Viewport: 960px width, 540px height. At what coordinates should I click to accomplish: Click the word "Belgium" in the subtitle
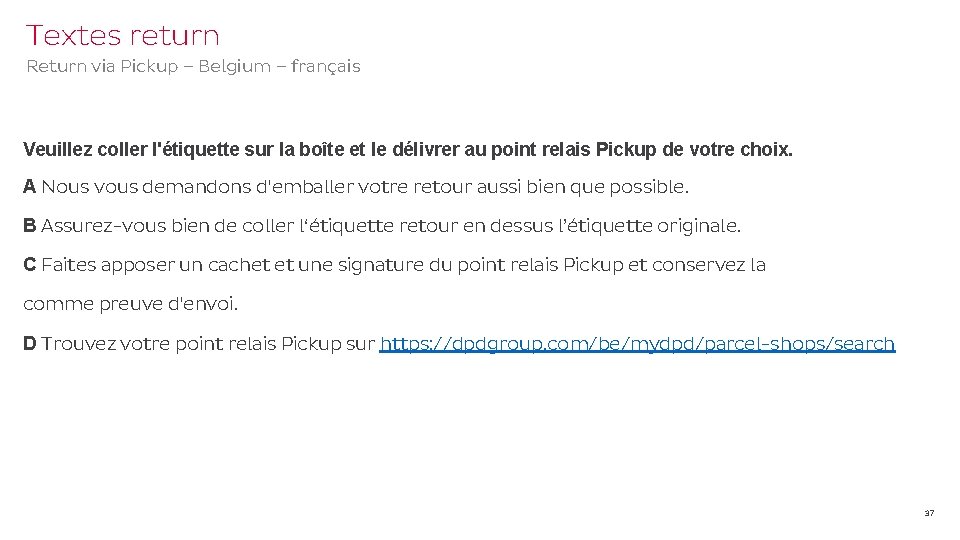(x=234, y=67)
